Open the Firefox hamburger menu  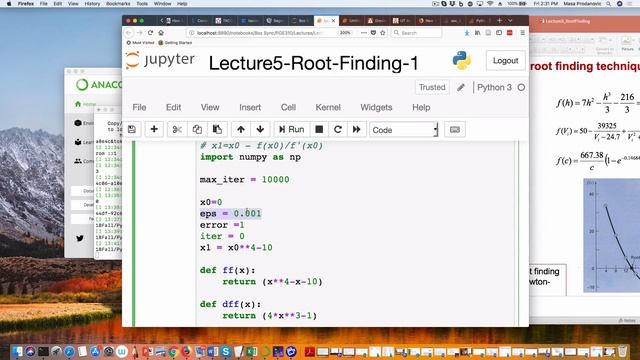[522, 33]
